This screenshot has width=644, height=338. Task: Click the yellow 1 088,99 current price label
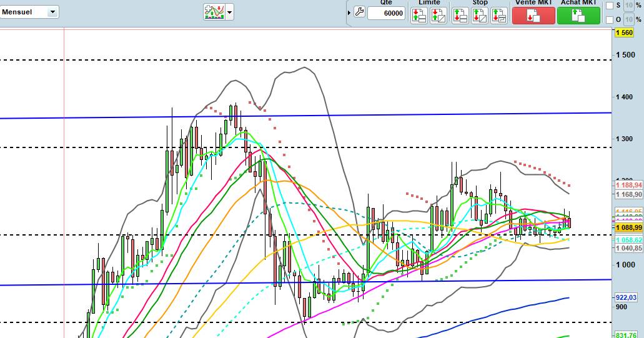tap(628, 229)
